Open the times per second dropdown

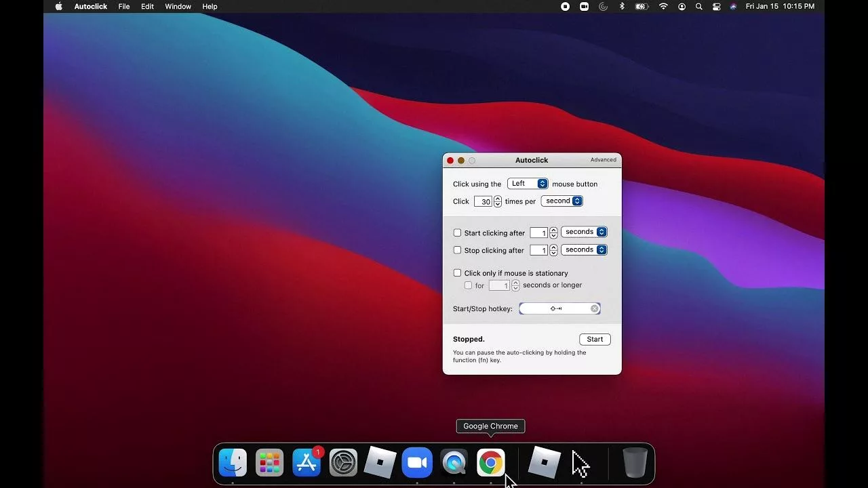tap(561, 201)
